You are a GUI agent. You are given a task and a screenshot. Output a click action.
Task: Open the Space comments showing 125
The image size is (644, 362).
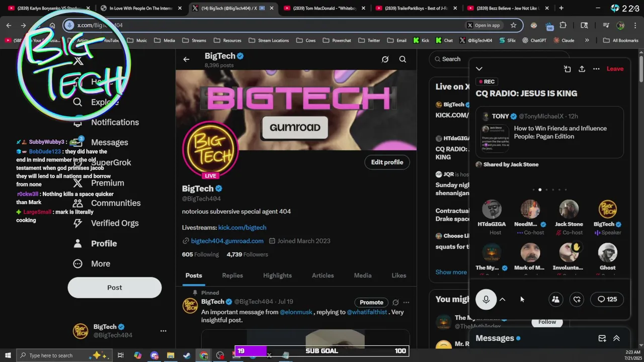click(x=607, y=299)
